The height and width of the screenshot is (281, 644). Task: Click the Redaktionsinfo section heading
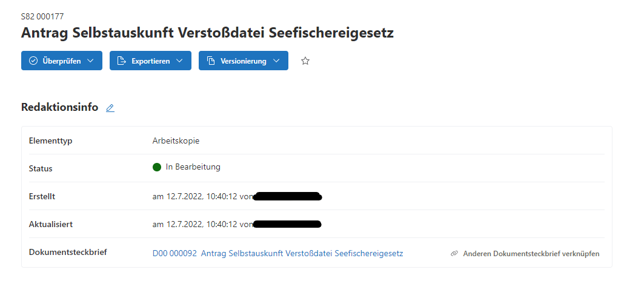[x=59, y=107]
